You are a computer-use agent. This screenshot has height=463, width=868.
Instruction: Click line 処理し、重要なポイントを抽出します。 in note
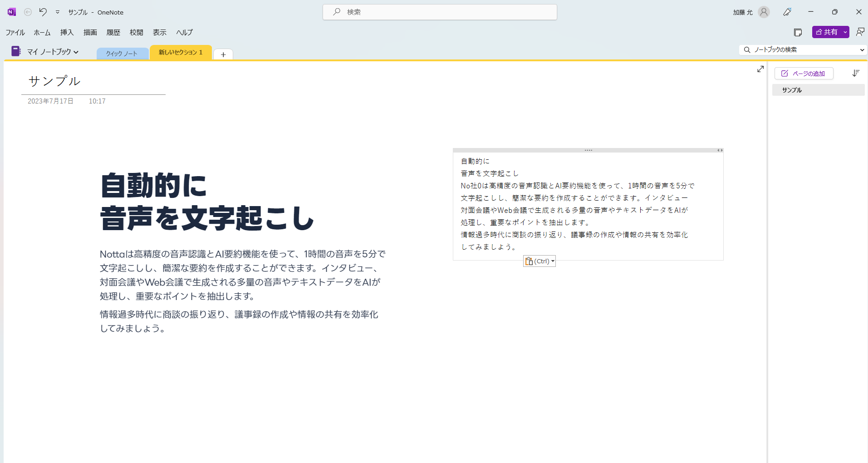(x=526, y=222)
